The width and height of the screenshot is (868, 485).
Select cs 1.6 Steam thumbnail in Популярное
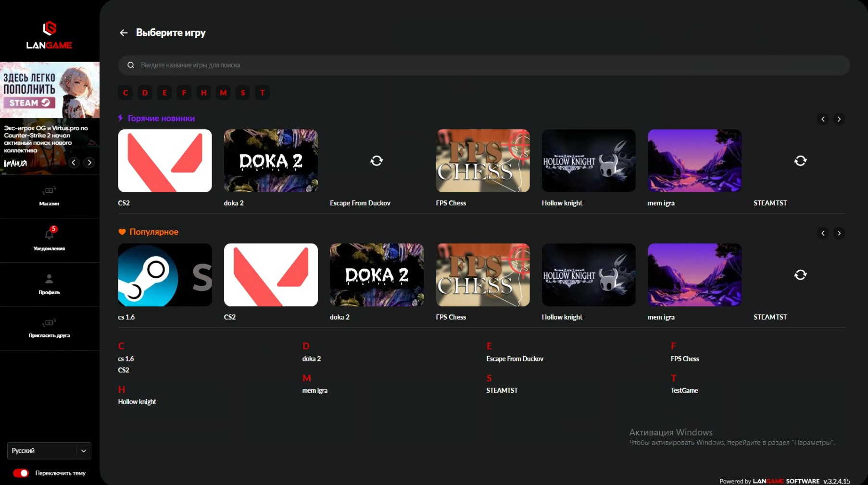(x=165, y=274)
